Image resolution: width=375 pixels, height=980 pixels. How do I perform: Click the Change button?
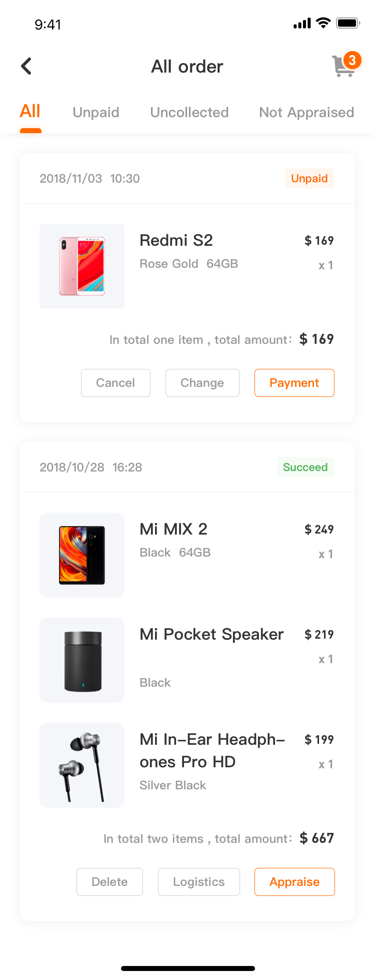202,383
